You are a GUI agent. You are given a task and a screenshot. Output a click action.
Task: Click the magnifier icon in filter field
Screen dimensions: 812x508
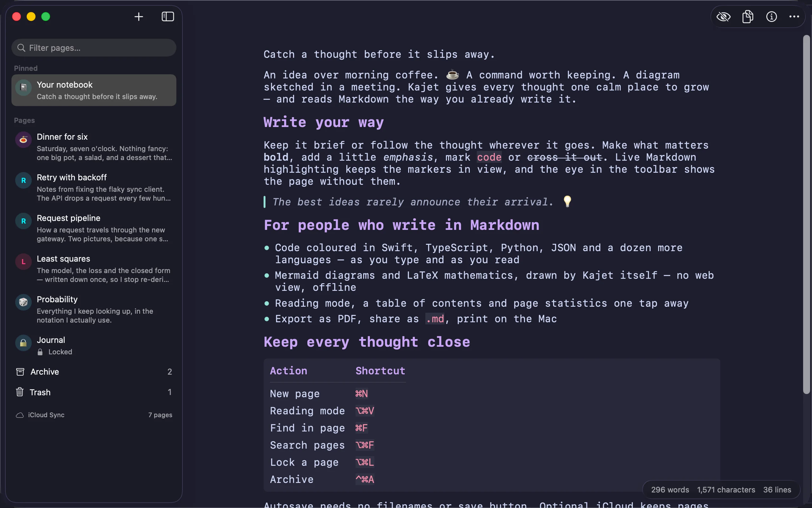tap(21, 48)
